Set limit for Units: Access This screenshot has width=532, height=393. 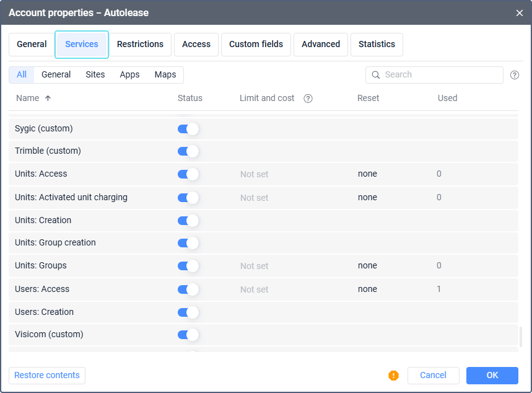pyautogui.click(x=254, y=174)
